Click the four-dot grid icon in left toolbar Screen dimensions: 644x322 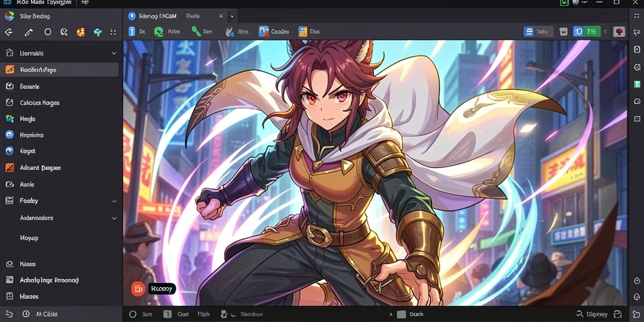(113, 31)
